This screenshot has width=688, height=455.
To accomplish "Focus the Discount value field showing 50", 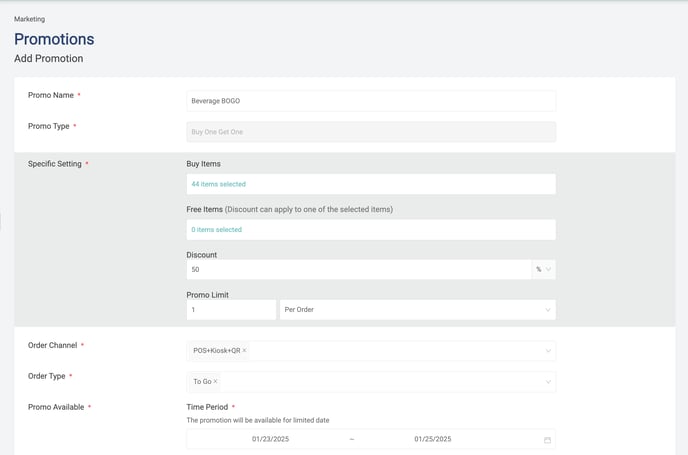I will 358,269.
